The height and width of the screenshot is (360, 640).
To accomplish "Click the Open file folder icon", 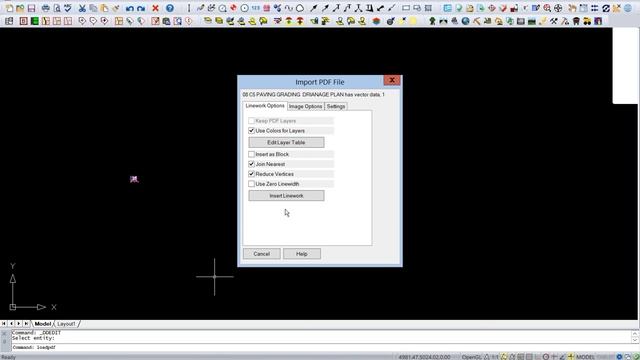I will 20,8.
